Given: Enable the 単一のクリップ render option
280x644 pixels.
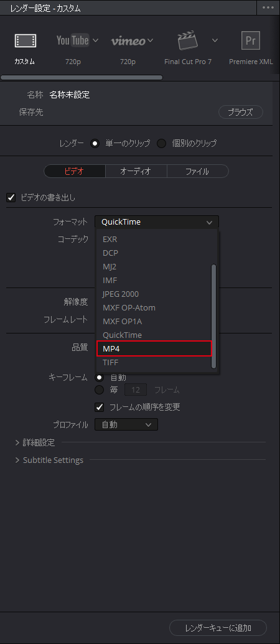Looking at the screenshot, I should (x=95, y=143).
